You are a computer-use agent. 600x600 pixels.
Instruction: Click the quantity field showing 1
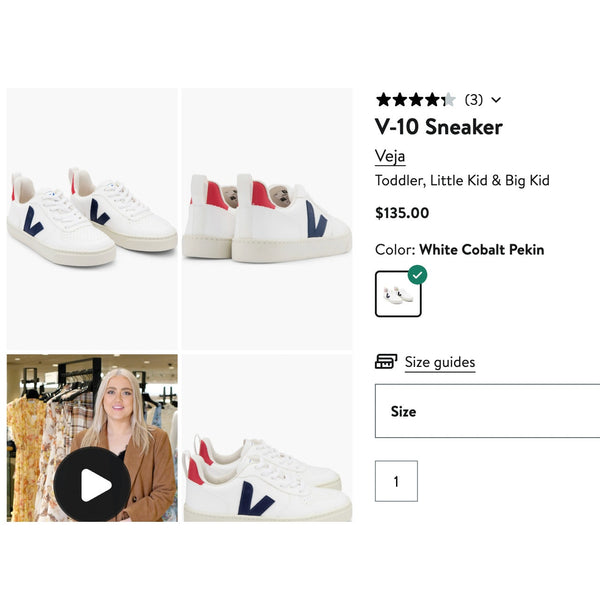[x=396, y=481]
